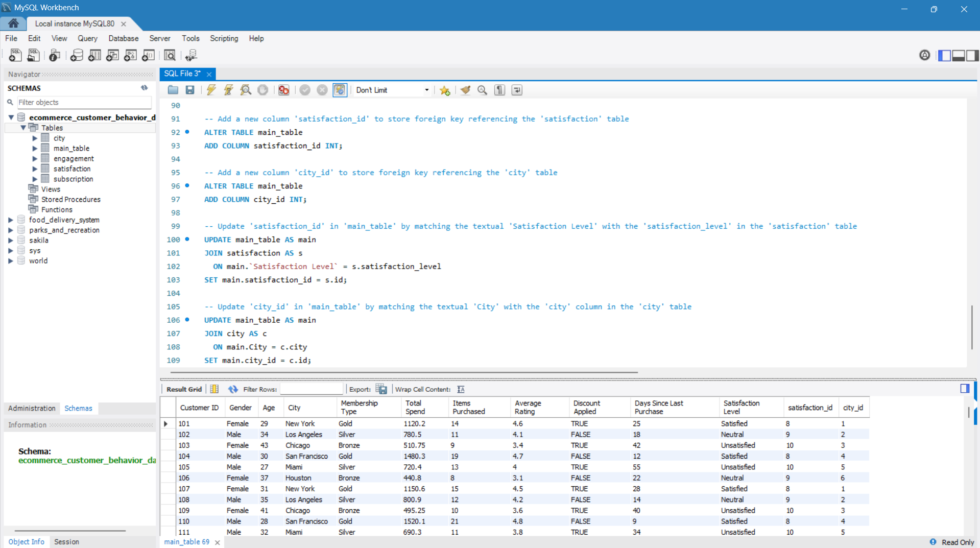Screen dimensions: 980x548
Task: Commit the current transaction icon
Action: click(305, 90)
